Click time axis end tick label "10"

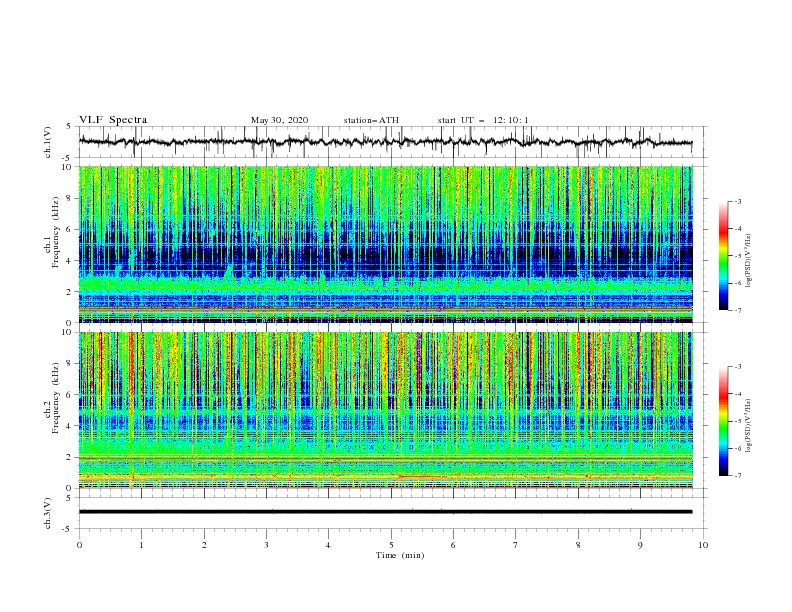click(x=703, y=545)
